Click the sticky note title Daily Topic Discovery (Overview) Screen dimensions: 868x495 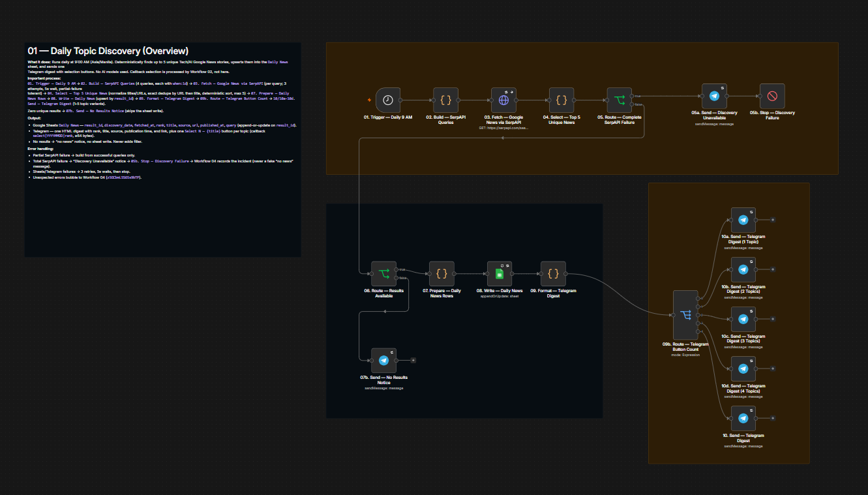[x=108, y=51]
